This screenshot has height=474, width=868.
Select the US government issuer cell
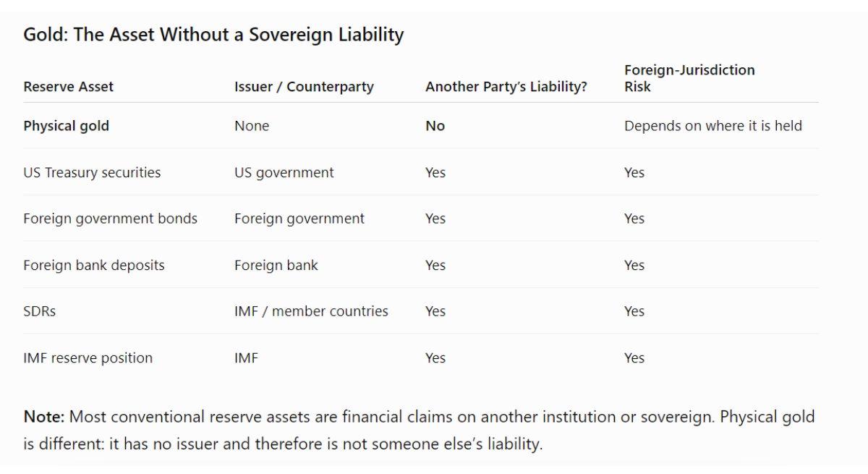284,172
